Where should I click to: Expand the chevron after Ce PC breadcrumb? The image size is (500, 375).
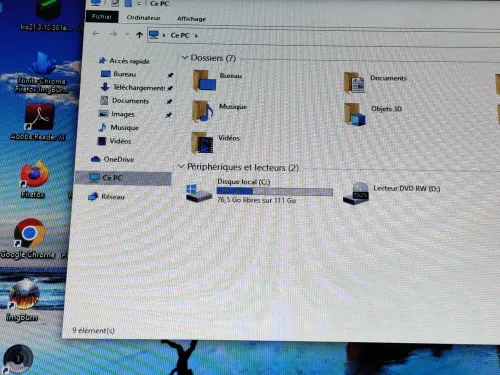196,36
